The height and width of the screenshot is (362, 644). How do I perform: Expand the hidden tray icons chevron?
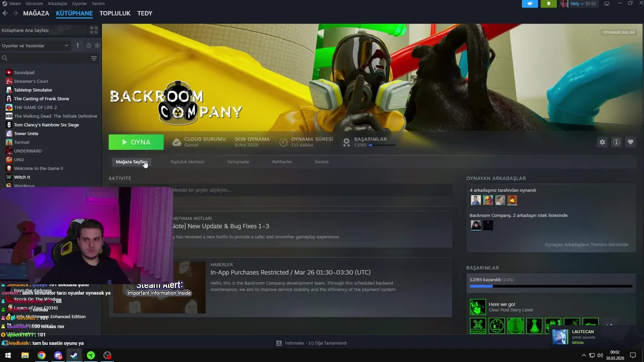584,355
